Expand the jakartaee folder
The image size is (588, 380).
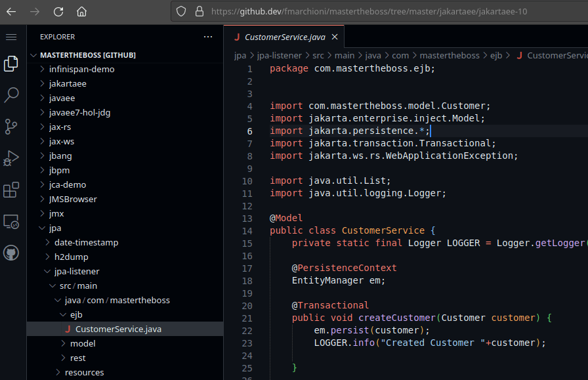point(125,83)
